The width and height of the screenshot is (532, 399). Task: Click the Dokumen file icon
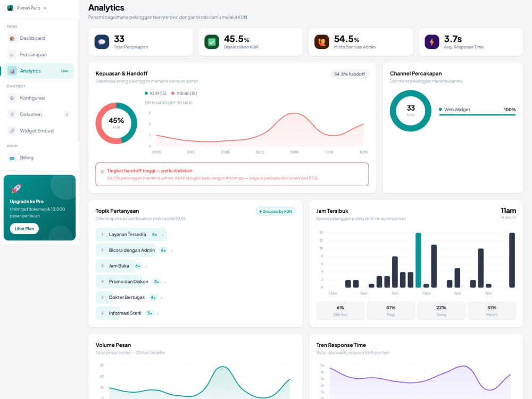pos(12,114)
